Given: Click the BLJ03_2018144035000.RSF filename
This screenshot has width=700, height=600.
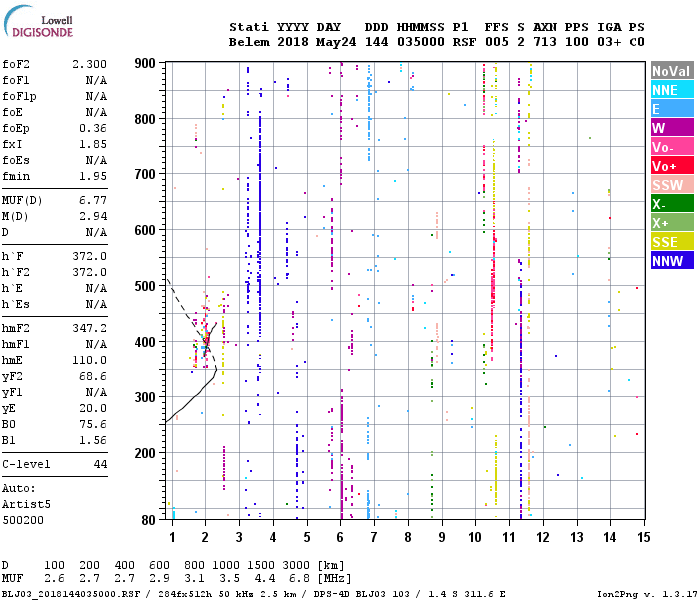Looking at the screenshot, I should click(x=71, y=594).
